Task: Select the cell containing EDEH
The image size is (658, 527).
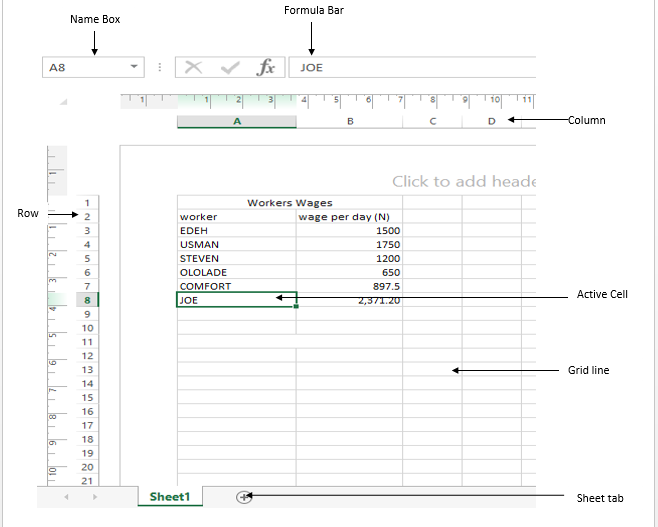Action: tap(237, 230)
